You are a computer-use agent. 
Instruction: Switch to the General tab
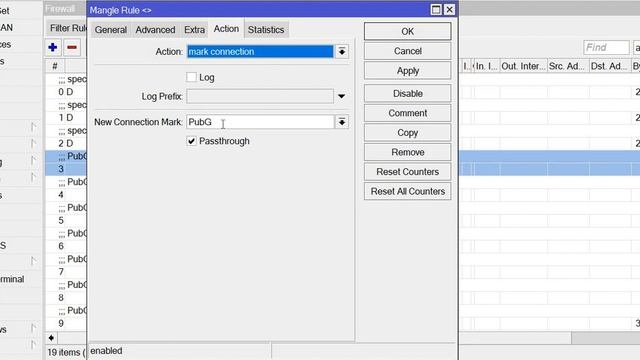click(x=111, y=30)
